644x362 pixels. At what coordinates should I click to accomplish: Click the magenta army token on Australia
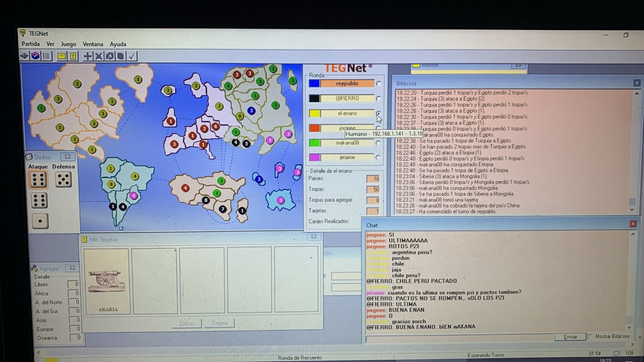(x=281, y=200)
